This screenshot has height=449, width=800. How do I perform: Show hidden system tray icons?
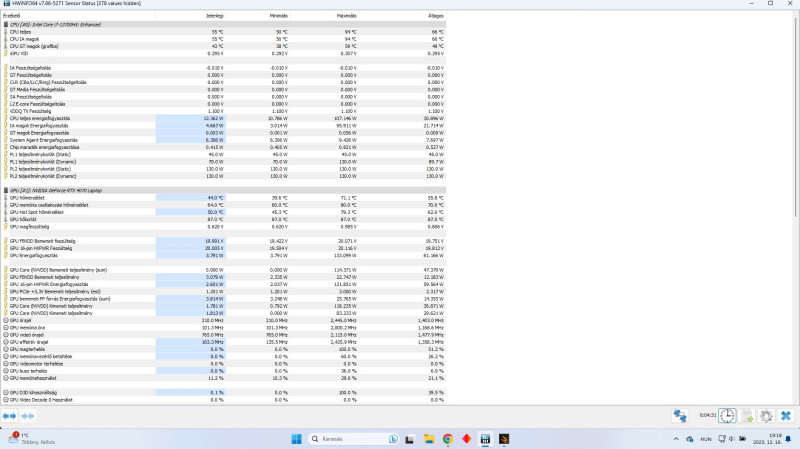point(676,439)
